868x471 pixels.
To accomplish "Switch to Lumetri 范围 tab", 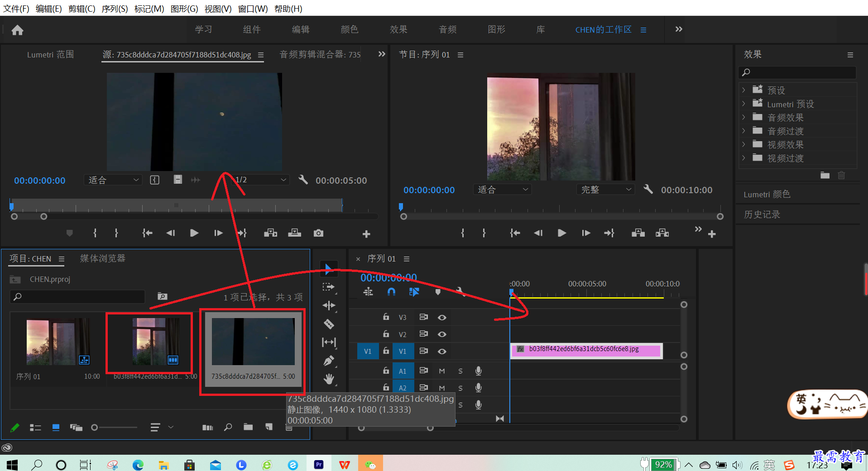I will (x=50, y=54).
